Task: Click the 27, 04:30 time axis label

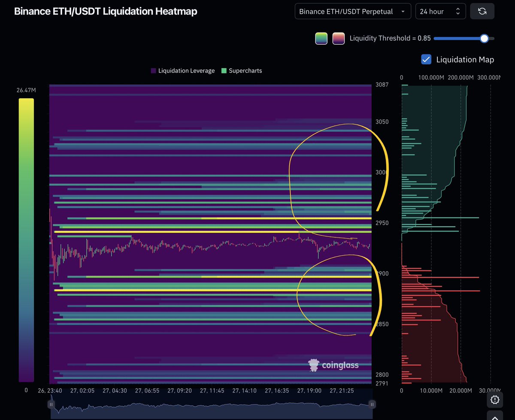Action: point(115,391)
